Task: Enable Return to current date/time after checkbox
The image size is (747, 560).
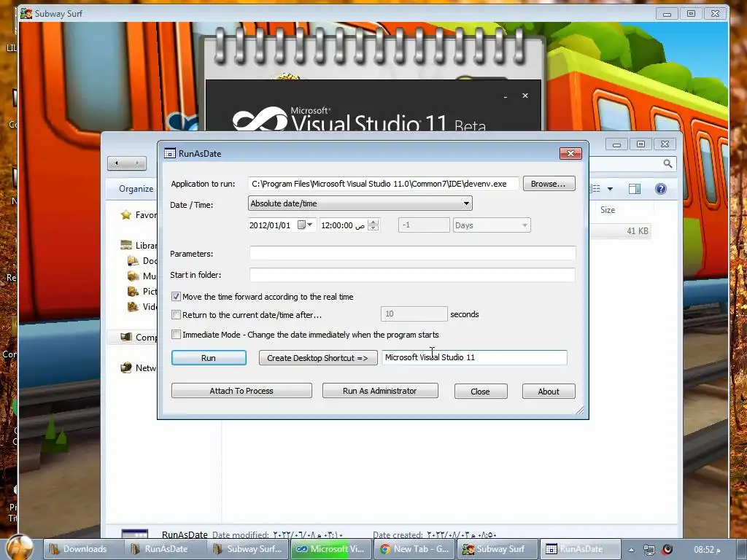Action: pyautogui.click(x=177, y=315)
